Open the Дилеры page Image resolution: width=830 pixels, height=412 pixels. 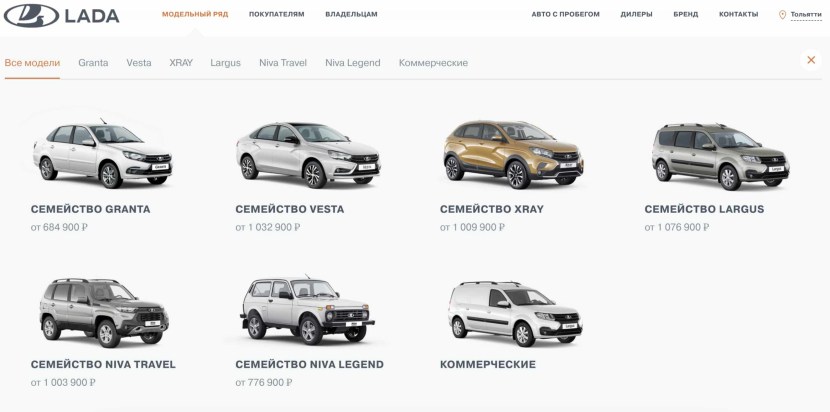[636, 14]
